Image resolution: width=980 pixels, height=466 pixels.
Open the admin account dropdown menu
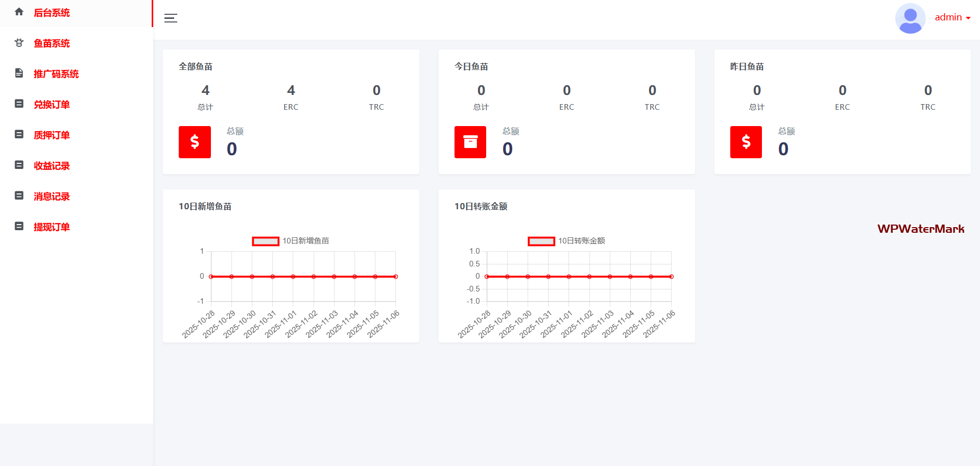[952, 17]
